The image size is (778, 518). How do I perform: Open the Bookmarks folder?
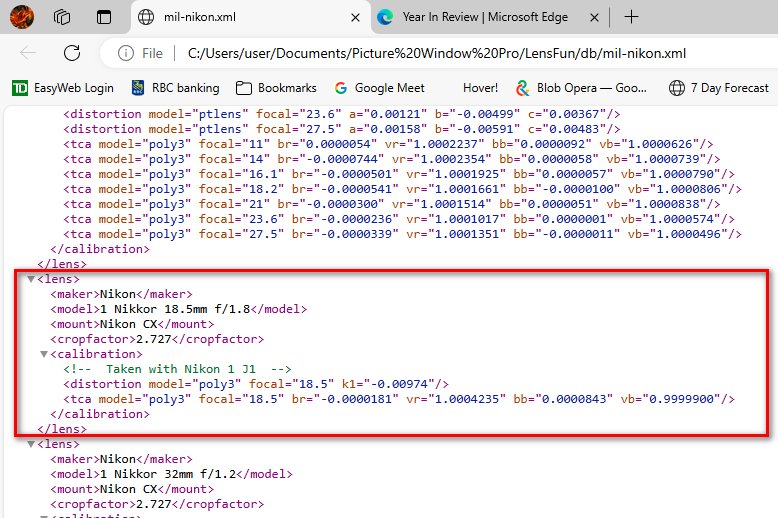[x=276, y=88]
